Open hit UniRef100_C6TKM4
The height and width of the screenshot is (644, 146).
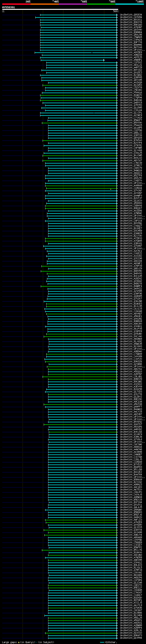[x=131, y=17]
